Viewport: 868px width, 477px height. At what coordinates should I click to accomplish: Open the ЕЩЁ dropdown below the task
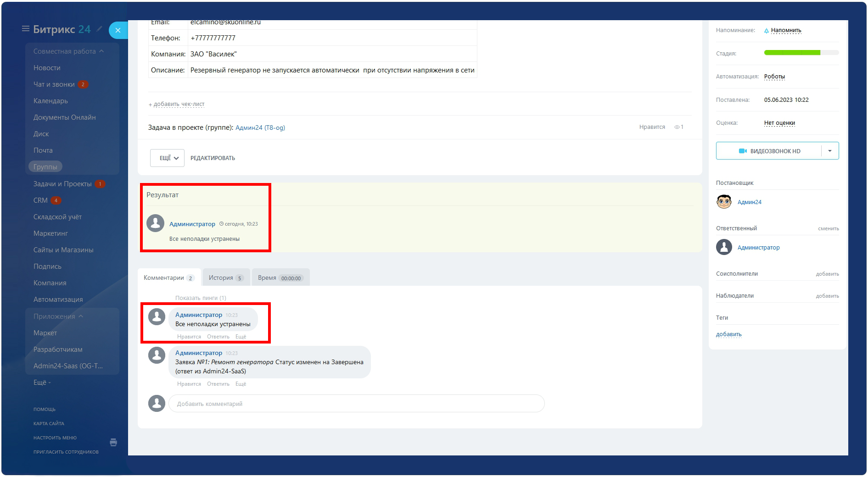coord(167,158)
